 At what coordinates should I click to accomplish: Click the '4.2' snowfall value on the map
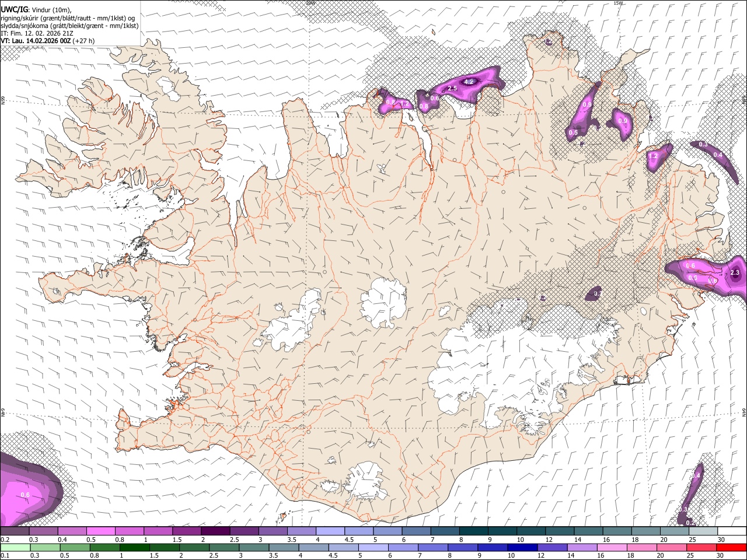(468, 82)
